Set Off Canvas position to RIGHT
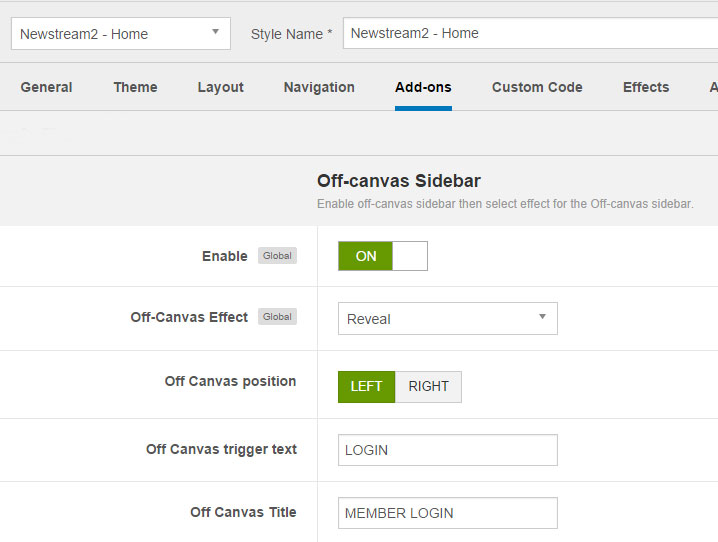 428,387
